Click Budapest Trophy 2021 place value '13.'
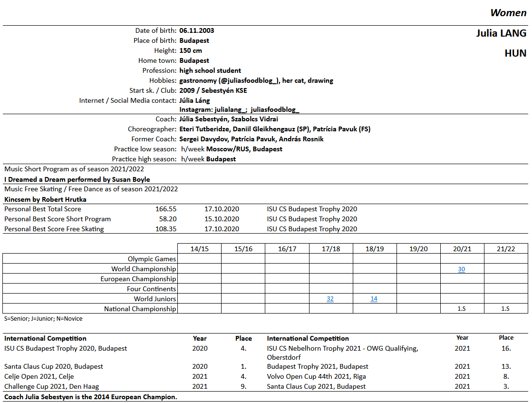 coord(506,367)
